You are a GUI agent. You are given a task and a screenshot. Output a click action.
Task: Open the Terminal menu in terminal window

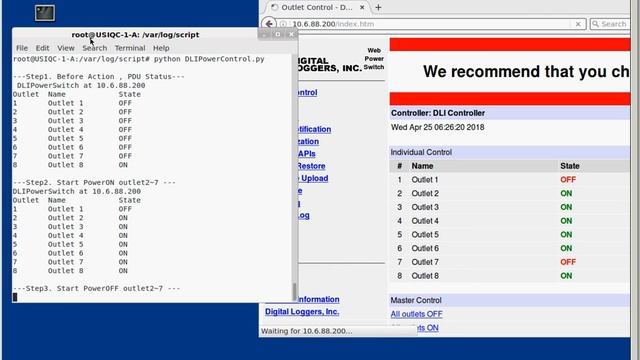(x=130, y=48)
